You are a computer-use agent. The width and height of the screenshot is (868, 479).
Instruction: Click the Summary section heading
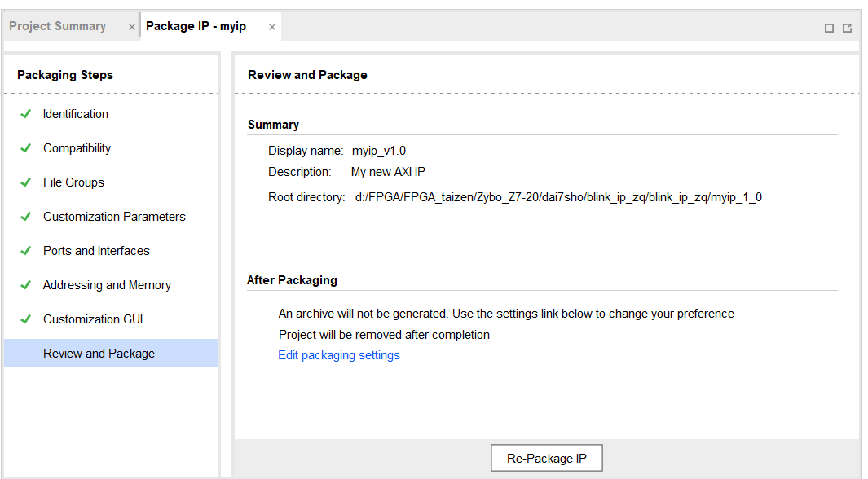274,125
